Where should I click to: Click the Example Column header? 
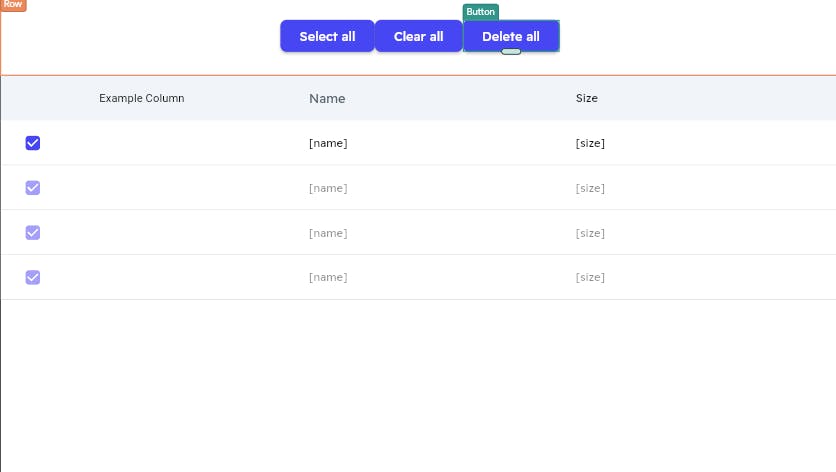(x=142, y=98)
